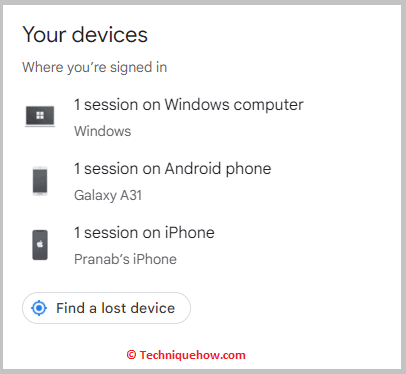This screenshot has height=374, width=406.
Task: Click the Your devices heading
Action: pos(85,35)
